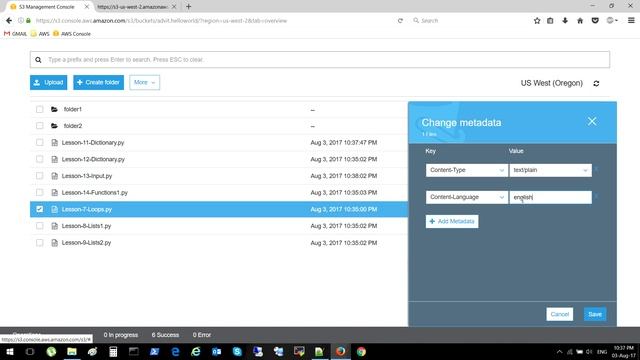
Task: Click the Pocket icon in the toolbar
Action: click(595, 20)
